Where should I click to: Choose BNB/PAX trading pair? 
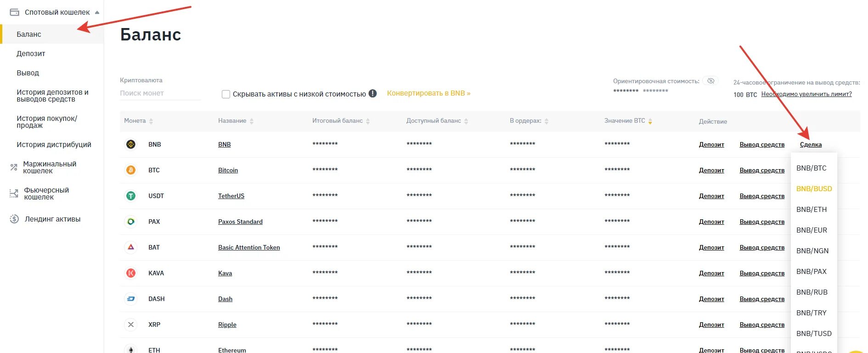812,272
